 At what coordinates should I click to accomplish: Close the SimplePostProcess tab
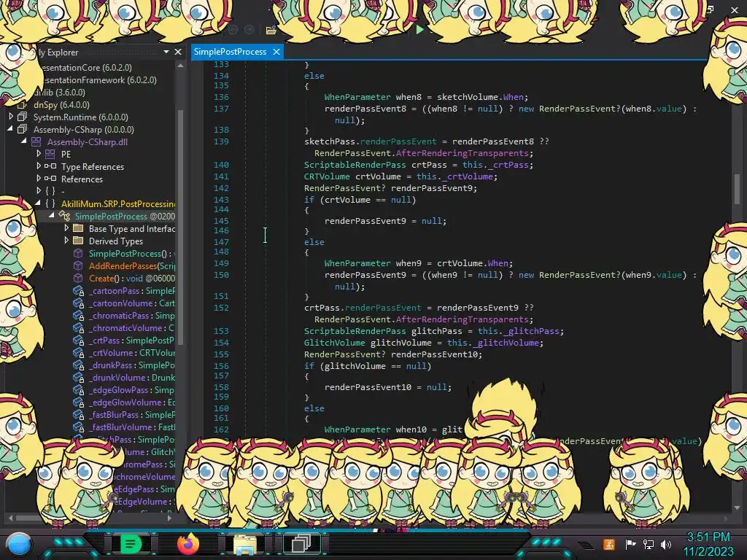(x=276, y=52)
